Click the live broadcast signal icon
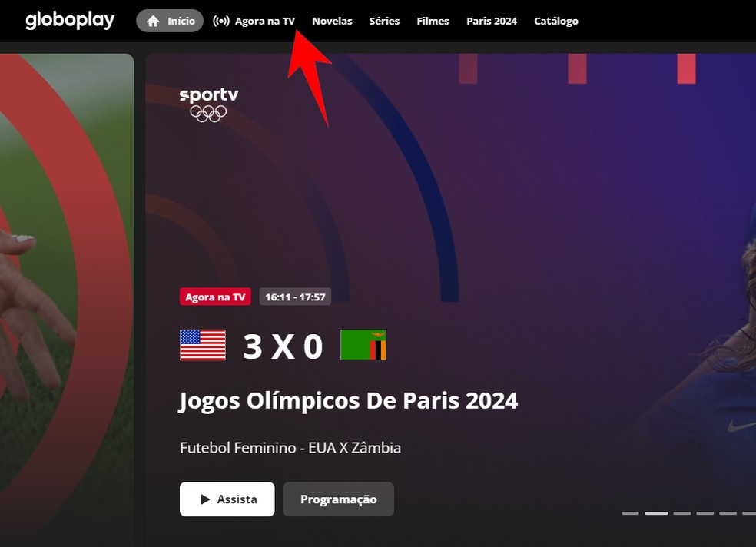This screenshot has height=547, width=756. tap(220, 22)
